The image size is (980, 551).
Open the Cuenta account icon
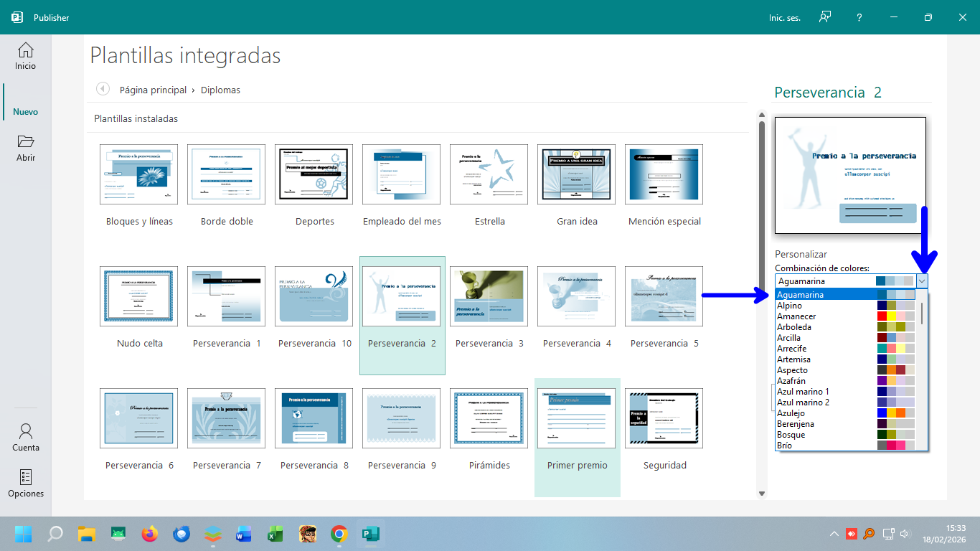(26, 431)
